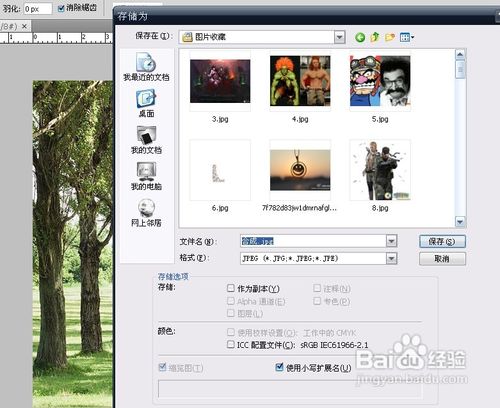Open the View menu icon
Viewport: 500px width, 408px height.
(407, 37)
